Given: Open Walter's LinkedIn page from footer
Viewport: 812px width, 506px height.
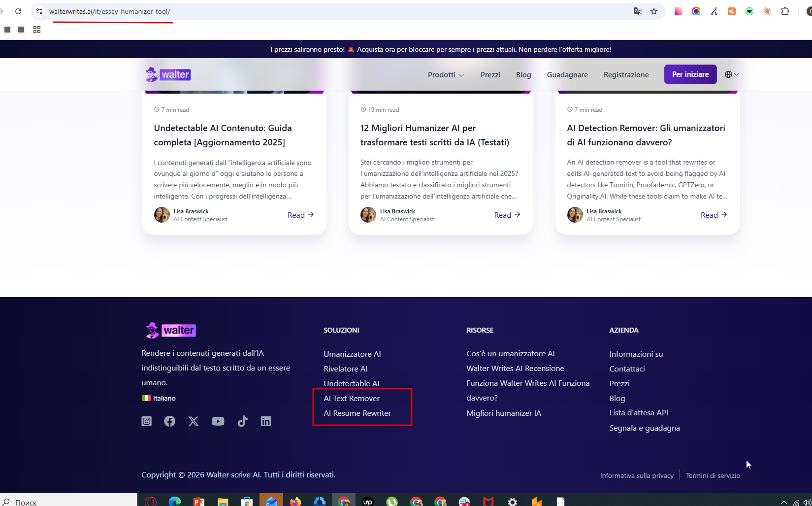Looking at the screenshot, I should point(266,421).
